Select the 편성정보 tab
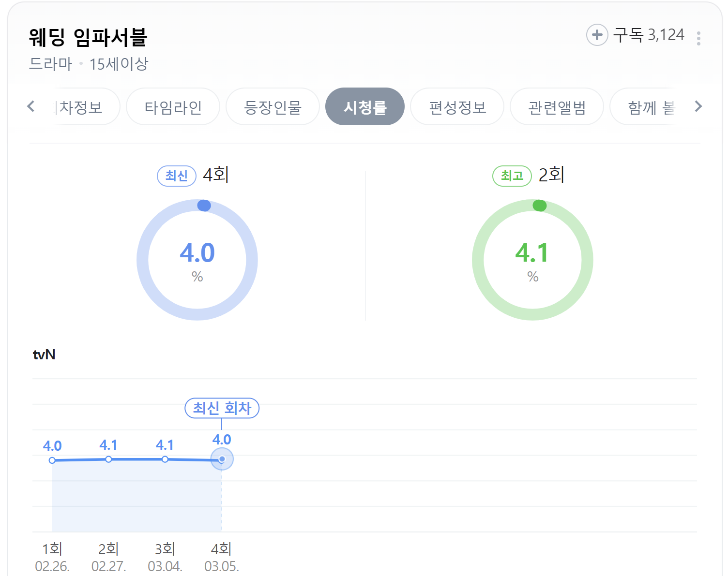This screenshot has width=728, height=576. [x=457, y=106]
